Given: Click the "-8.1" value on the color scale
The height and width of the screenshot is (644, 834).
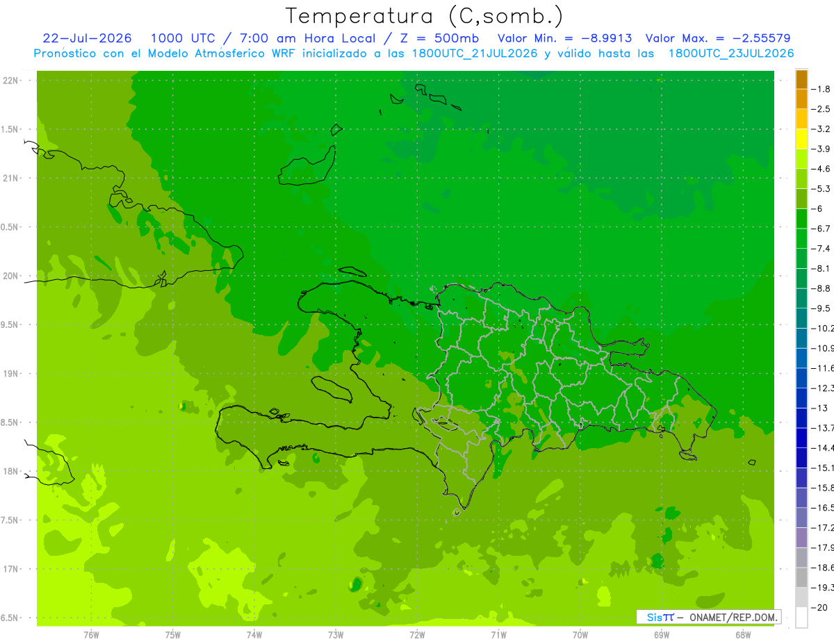Looking at the screenshot, I should tap(821, 268).
